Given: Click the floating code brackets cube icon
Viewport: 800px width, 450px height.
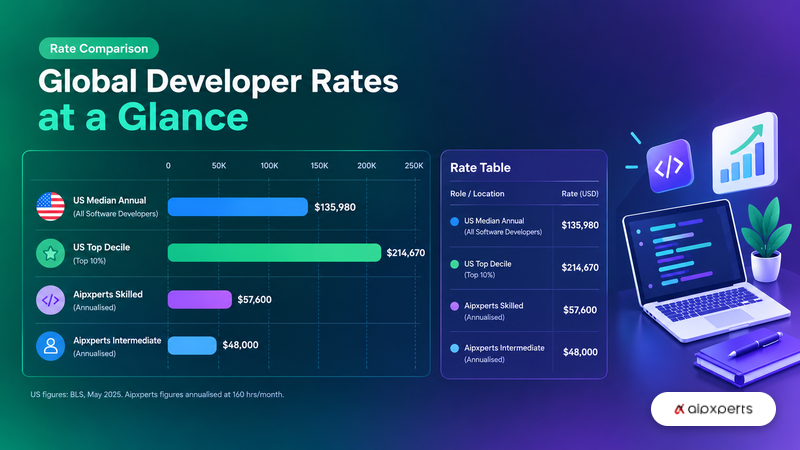Looking at the screenshot, I should tap(669, 166).
